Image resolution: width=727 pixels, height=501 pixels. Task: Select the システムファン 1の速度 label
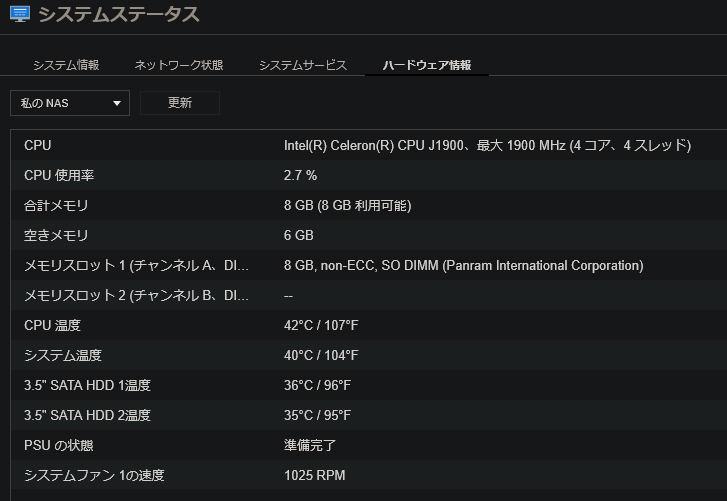[94, 476]
